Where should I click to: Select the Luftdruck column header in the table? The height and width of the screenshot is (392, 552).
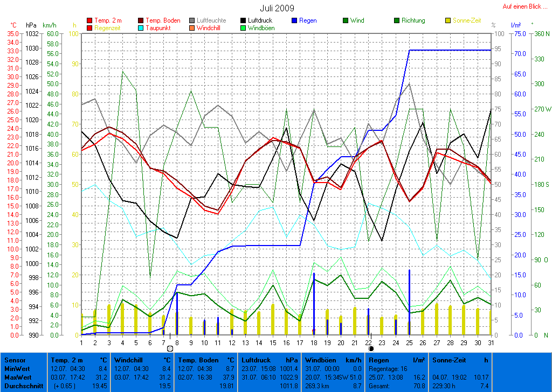coord(255,359)
